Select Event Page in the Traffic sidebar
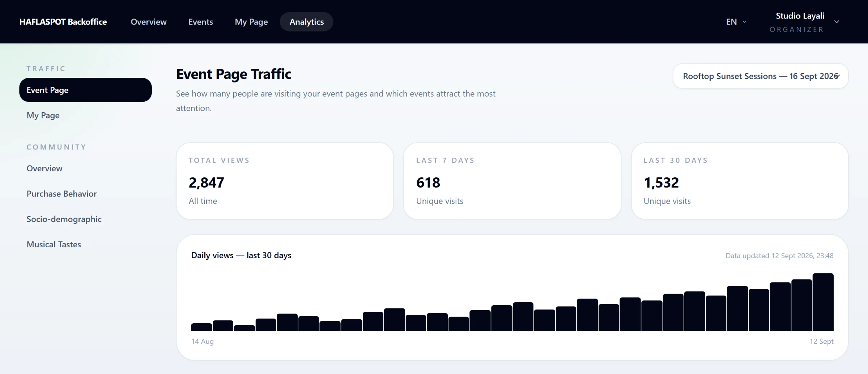Screen dimensions: 868x374 click(x=85, y=90)
